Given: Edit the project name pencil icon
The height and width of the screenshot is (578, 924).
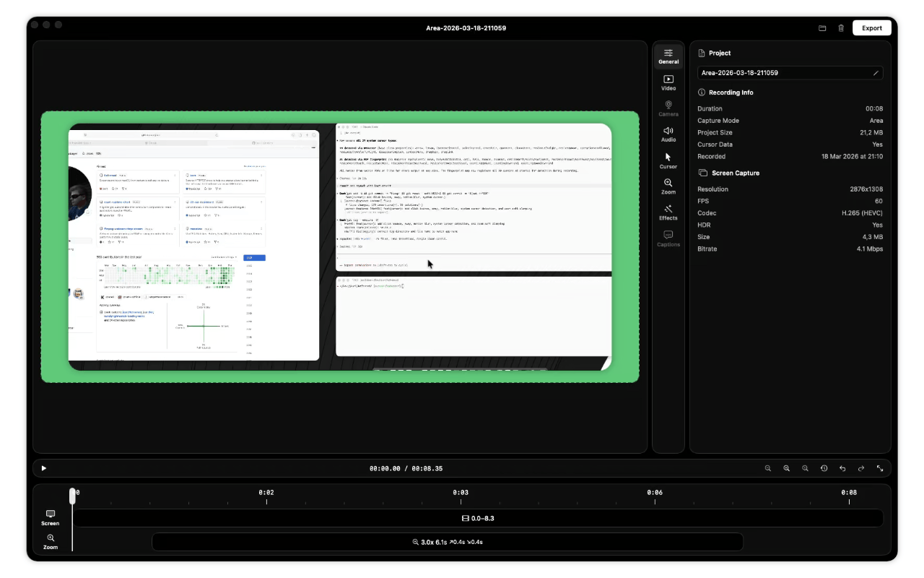Looking at the screenshot, I should pyautogui.click(x=876, y=73).
